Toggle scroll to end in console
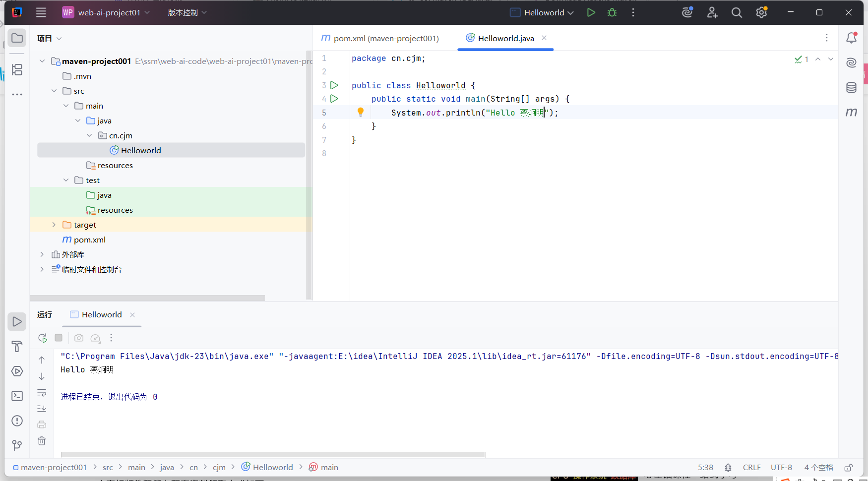The height and width of the screenshot is (481, 868). [x=42, y=409]
